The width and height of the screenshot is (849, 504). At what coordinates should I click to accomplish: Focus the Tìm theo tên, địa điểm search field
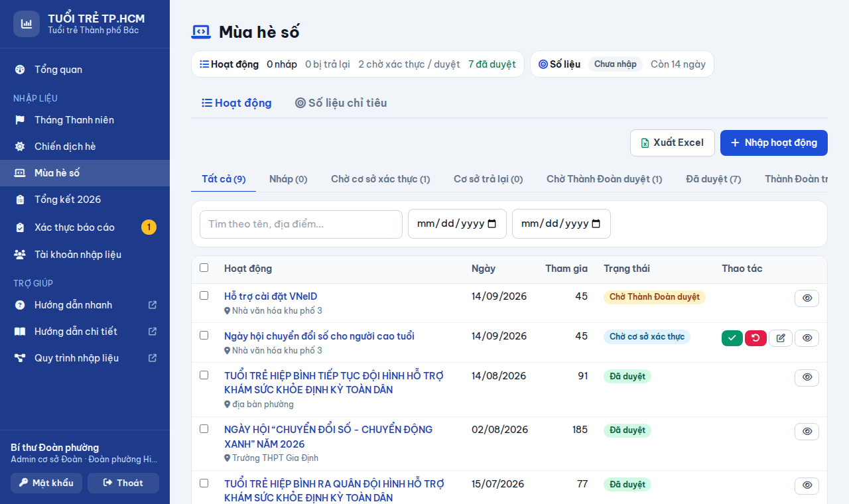(x=301, y=224)
